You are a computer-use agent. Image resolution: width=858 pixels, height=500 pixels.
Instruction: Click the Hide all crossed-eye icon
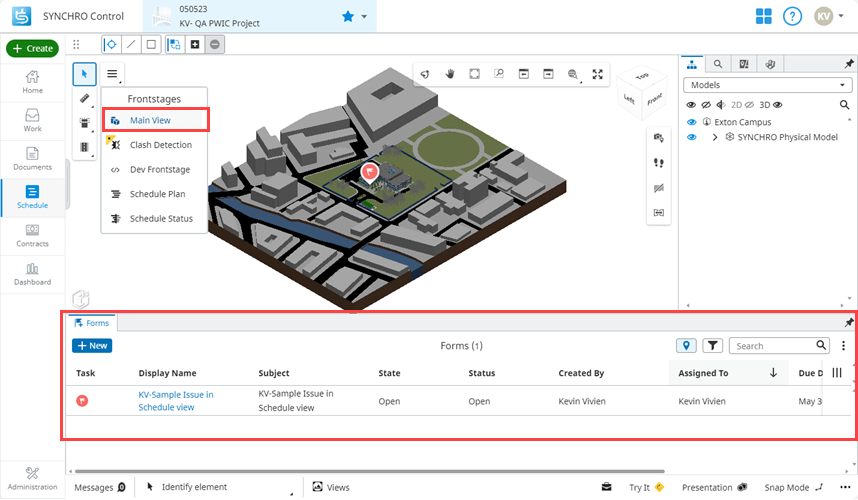[706, 104]
